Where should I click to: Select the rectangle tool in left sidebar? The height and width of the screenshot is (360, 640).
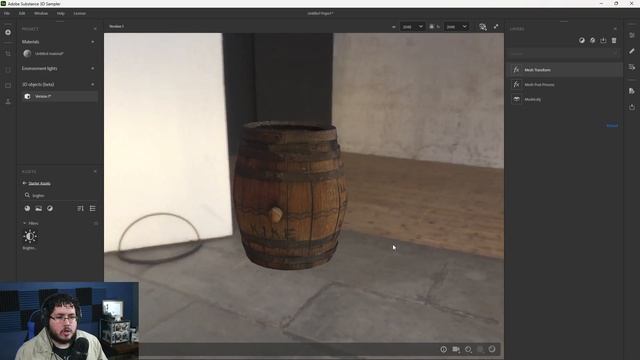pyautogui.click(x=8, y=86)
